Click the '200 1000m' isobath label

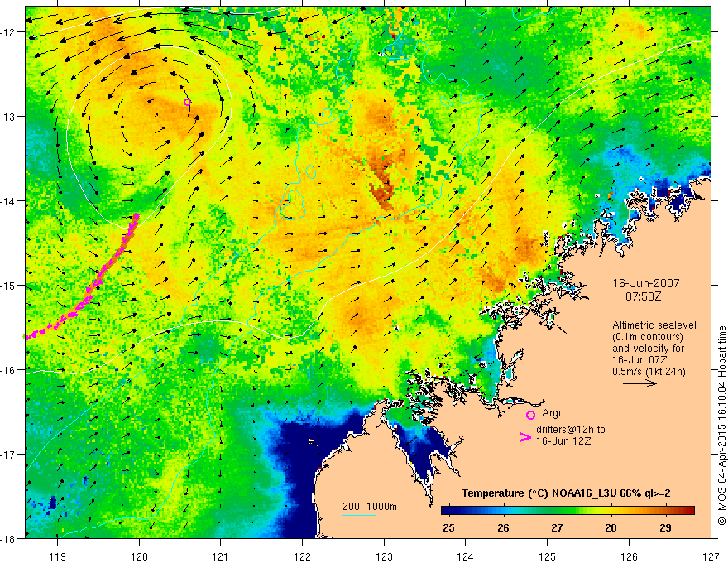(370, 507)
